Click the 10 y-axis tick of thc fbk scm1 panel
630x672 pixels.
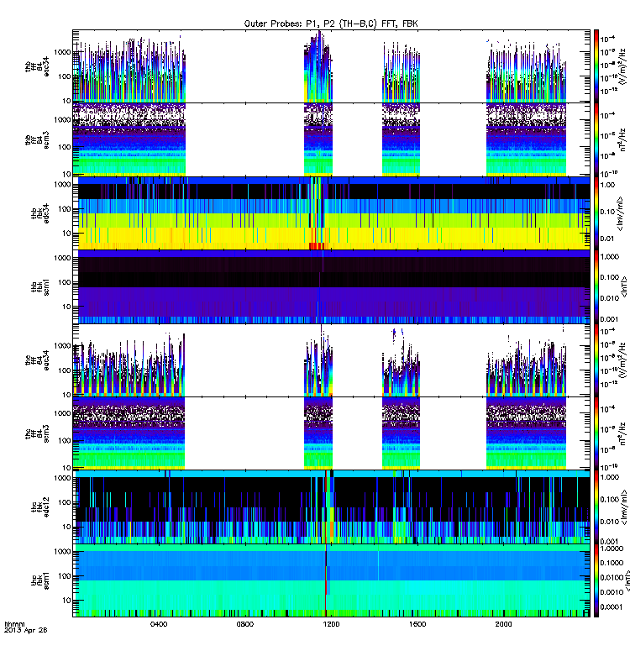[x=66, y=601]
